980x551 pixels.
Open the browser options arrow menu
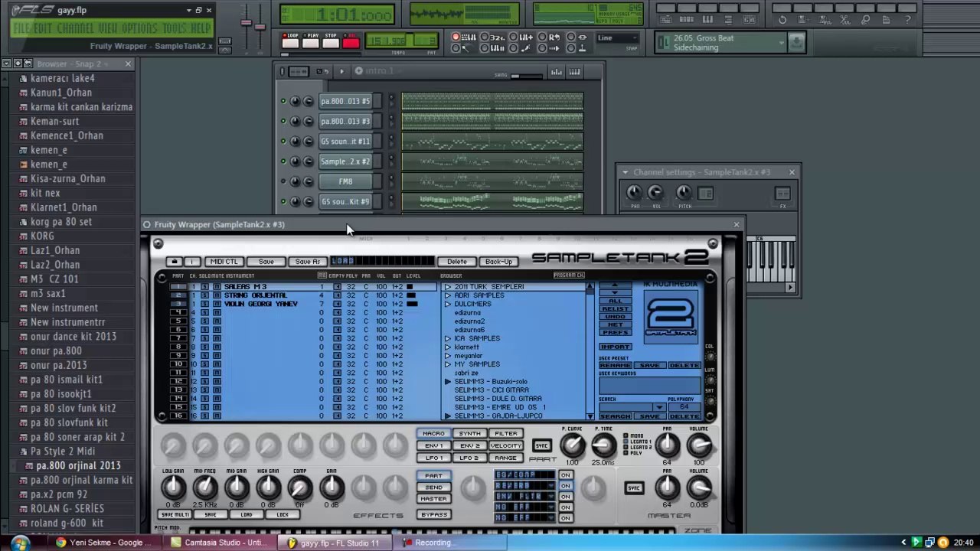(x=6, y=64)
